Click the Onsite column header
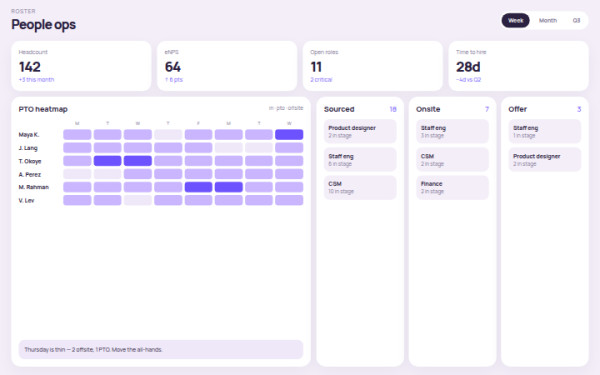Viewport: 600px width, 375px height. tap(428, 109)
